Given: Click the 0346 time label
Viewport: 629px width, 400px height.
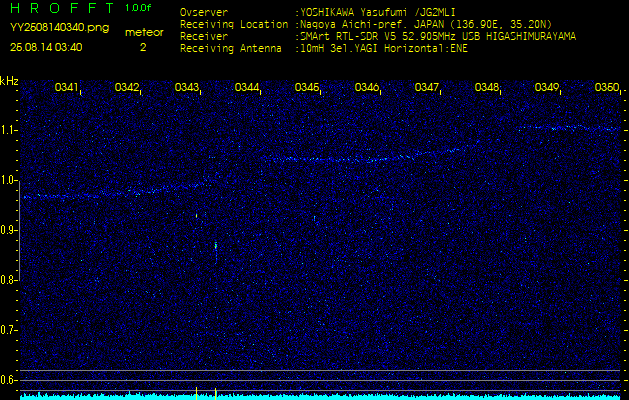Looking at the screenshot, I should 367,87.
